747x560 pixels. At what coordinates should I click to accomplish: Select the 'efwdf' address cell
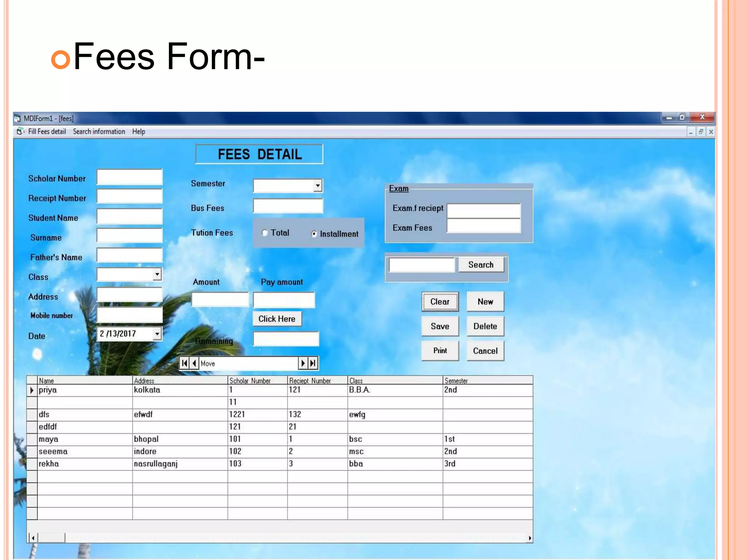(x=180, y=415)
